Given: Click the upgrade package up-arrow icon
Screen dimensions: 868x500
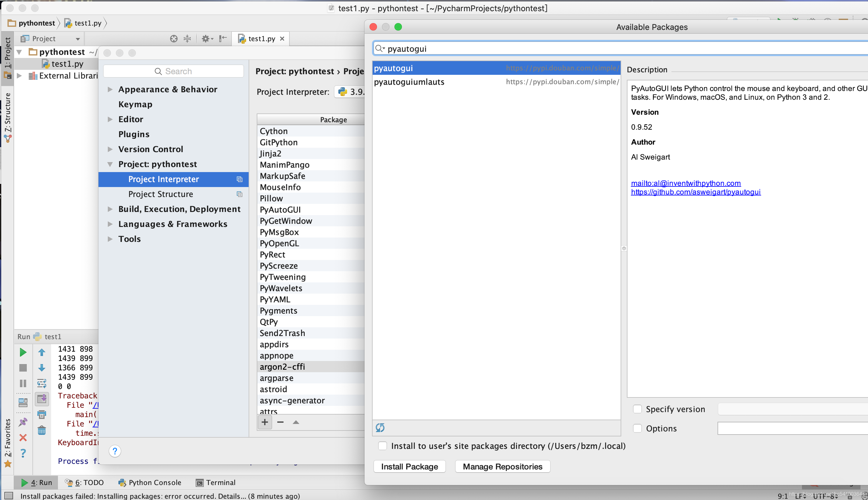Looking at the screenshot, I should (x=296, y=422).
